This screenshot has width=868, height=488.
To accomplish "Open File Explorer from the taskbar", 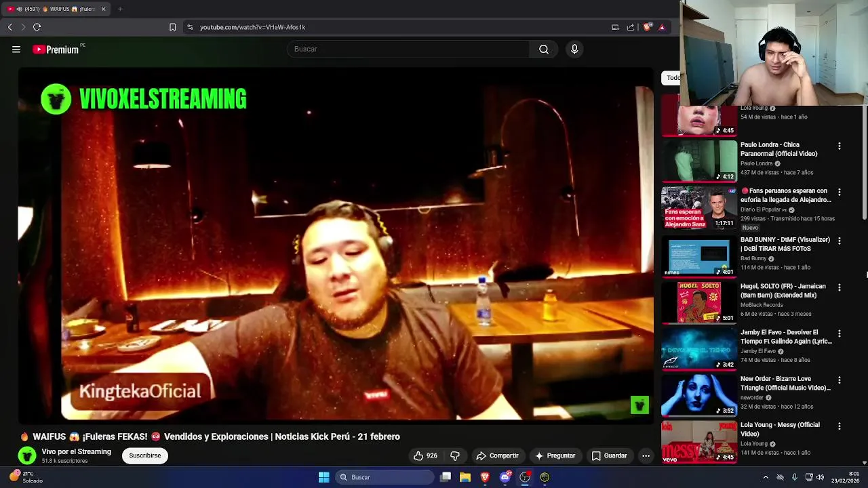I will pos(465,477).
